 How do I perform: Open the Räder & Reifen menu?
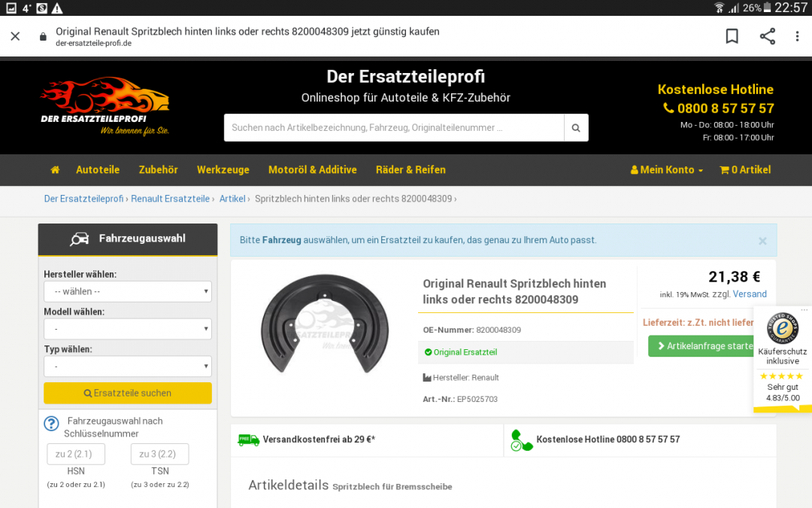coord(411,169)
